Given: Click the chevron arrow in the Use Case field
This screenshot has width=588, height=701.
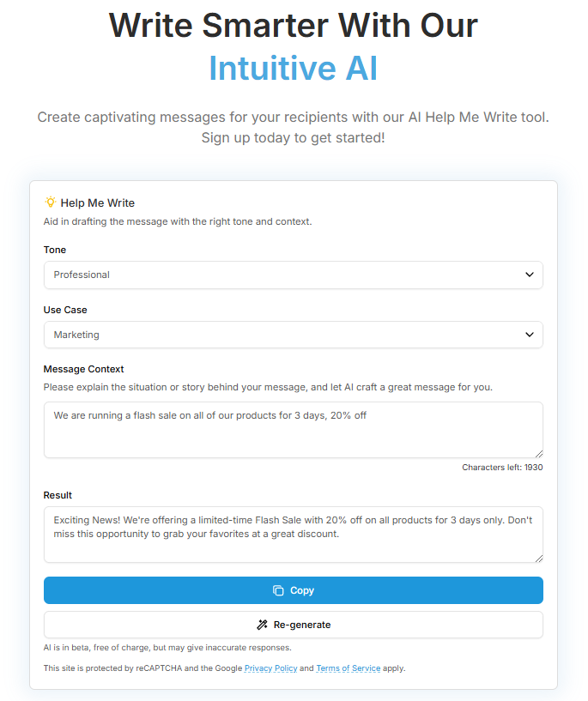Looking at the screenshot, I should [529, 335].
